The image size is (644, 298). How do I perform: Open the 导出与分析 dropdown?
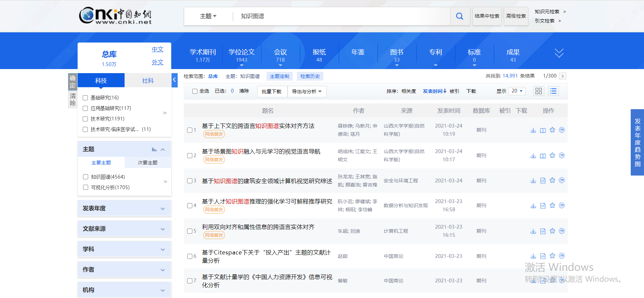(307, 92)
